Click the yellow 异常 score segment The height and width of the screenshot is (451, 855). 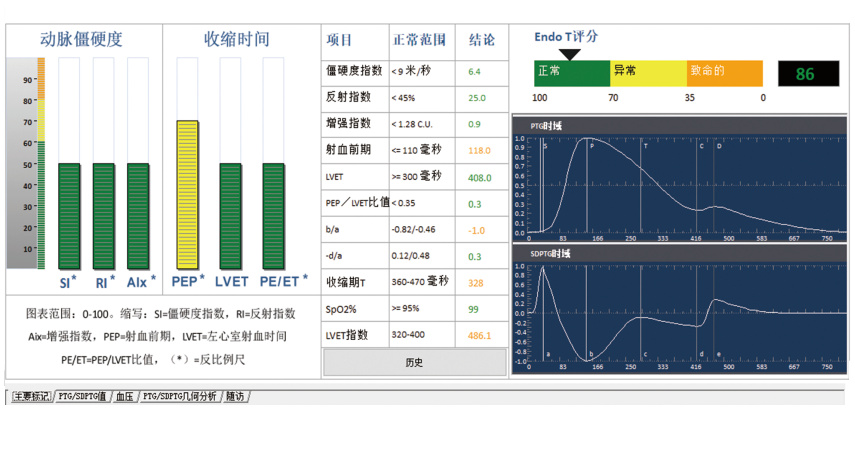[x=648, y=73]
